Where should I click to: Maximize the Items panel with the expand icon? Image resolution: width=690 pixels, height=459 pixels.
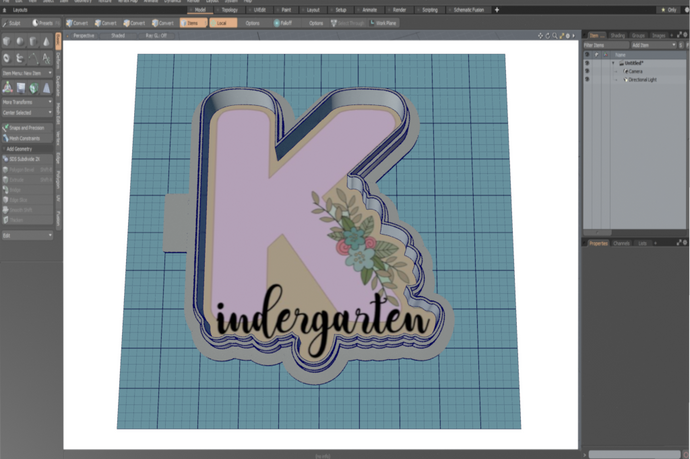point(679,34)
